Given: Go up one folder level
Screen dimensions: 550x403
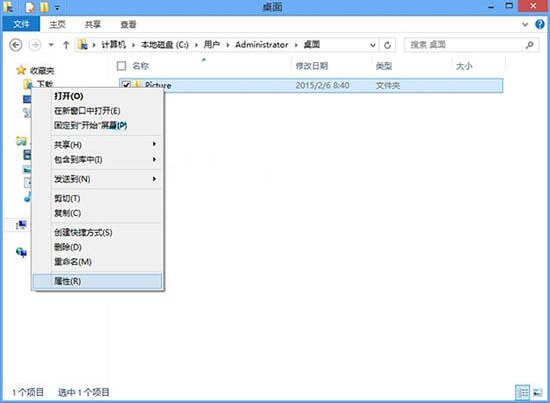Looking at the screenshot, I should click(x=66, y=45).
